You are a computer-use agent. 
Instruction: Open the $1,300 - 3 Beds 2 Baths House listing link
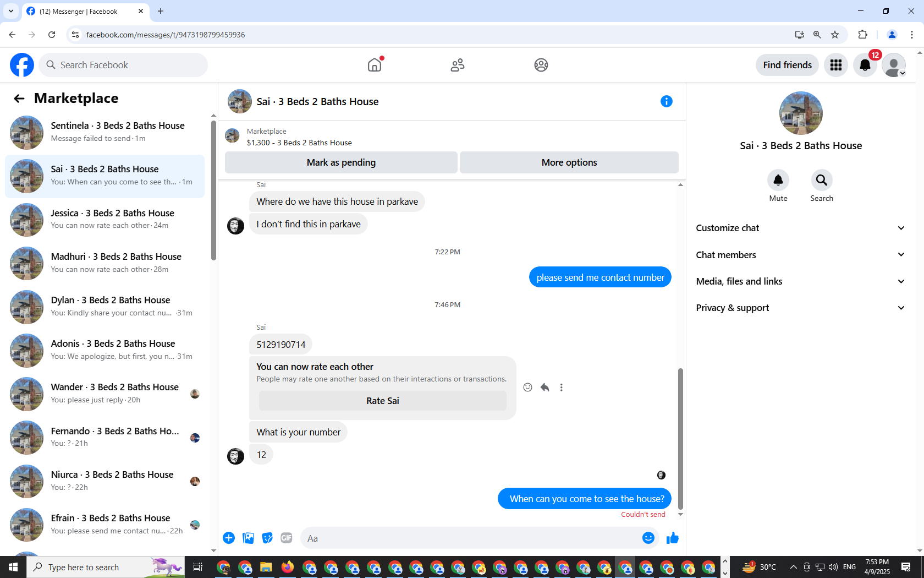(299, 143)
